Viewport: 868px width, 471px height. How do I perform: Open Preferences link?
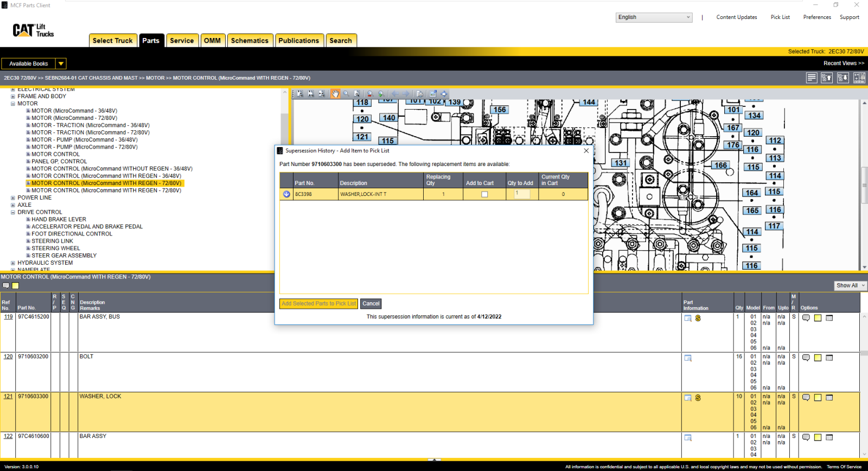pyautogui.click(x=817, y=17)
